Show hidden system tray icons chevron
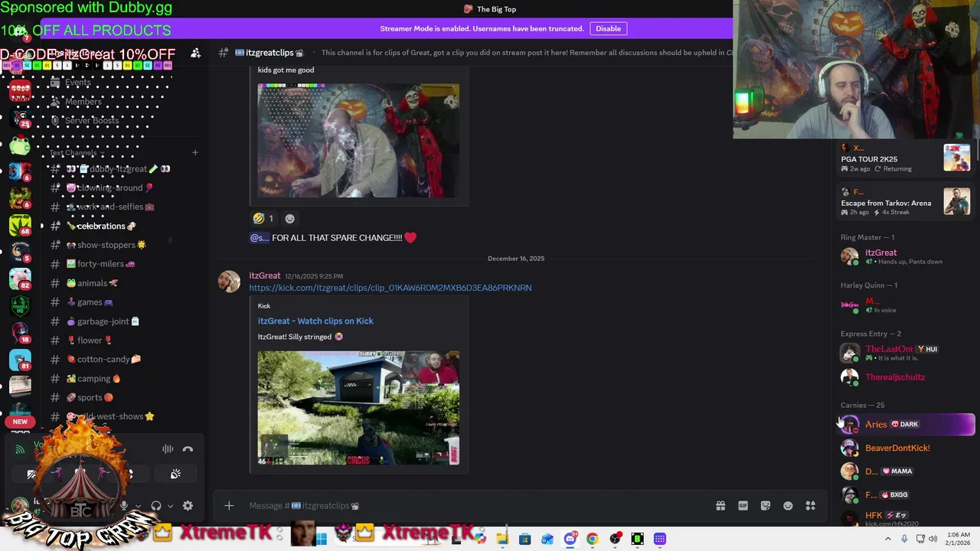Image resolution: width=980 pixels, height=551 pixels. click(888, 540)
